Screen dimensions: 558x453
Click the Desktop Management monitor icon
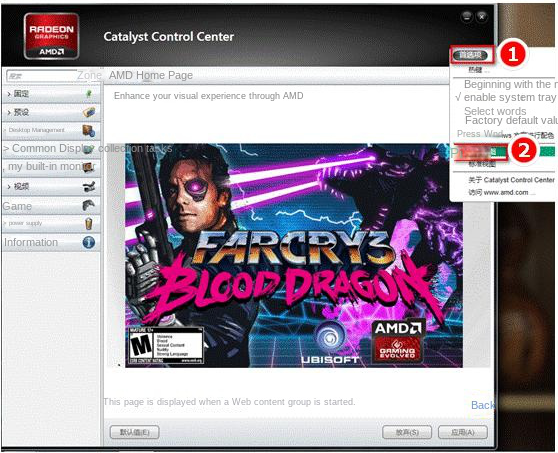[89, 131]
